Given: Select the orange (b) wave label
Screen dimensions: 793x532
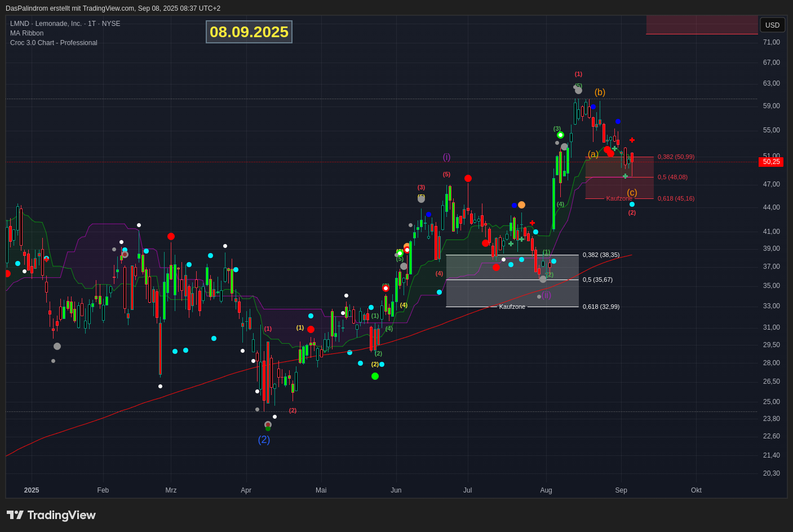Looking at the screenshot, I should (x=600, y=92).
